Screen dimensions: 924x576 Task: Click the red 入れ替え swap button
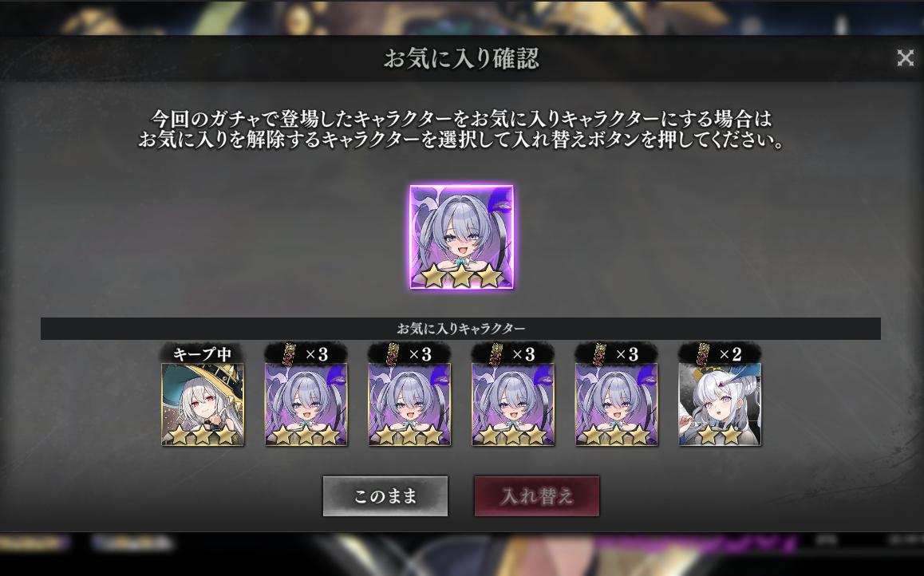click(537, 496)
